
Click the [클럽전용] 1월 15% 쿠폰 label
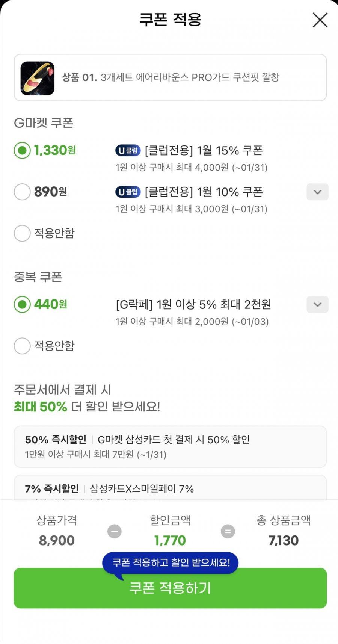[x=204, y=151]
